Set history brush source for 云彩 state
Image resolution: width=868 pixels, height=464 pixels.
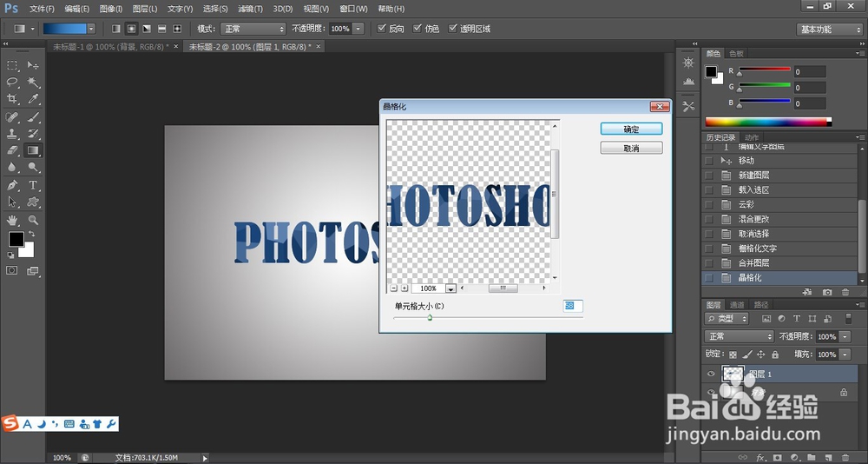[708, 204]
